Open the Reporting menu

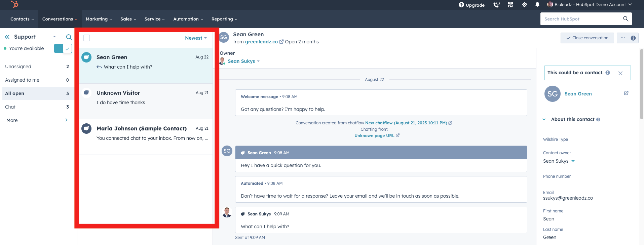[x=224, y=19]
